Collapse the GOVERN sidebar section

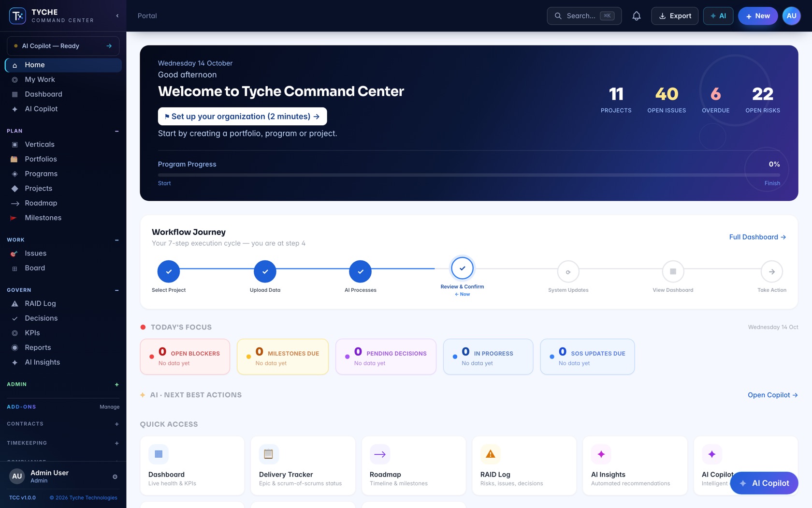[116, 290]
